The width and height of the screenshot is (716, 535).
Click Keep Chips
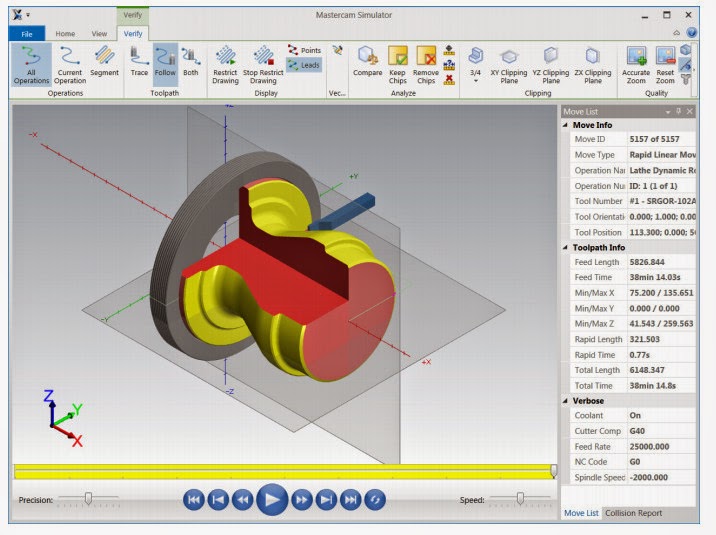pos(397,65)
